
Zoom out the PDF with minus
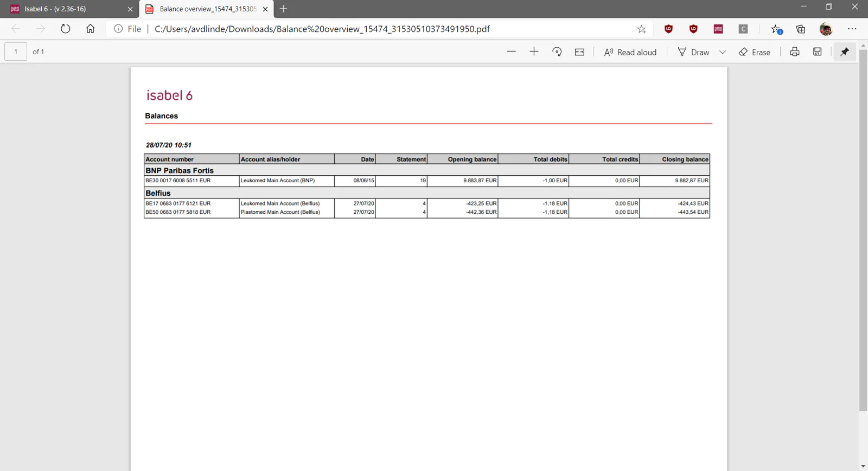512,52
